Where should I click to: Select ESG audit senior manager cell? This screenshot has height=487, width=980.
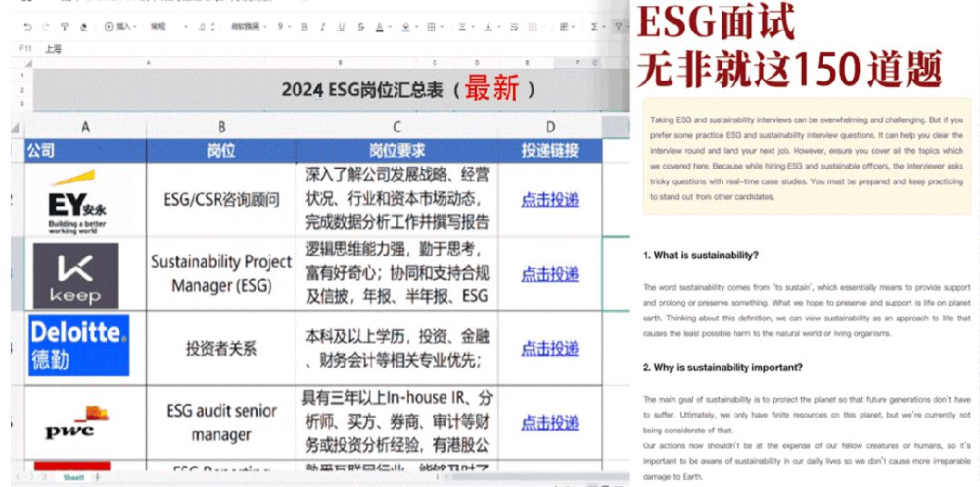point(222,422)
